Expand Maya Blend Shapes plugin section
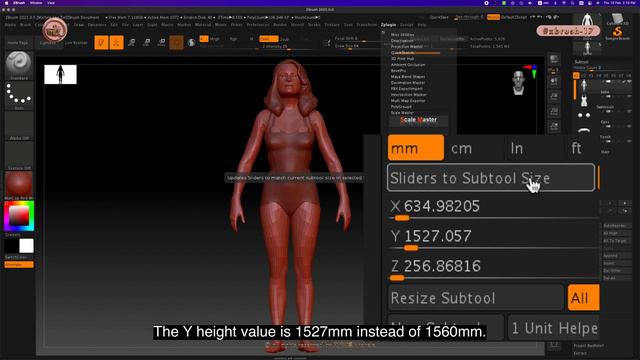The width and height of the screenshot is (640, 360). 408,77
